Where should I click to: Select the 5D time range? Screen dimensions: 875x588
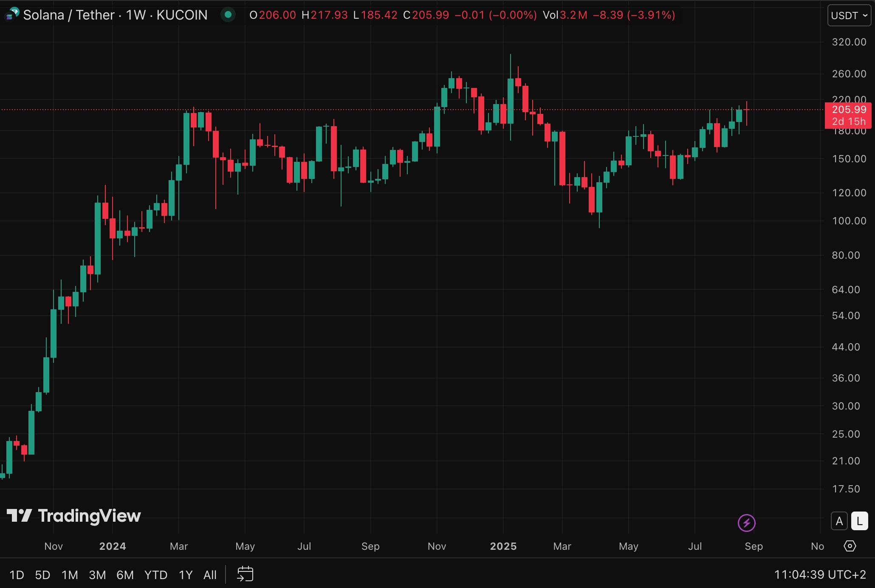point(42,575)
